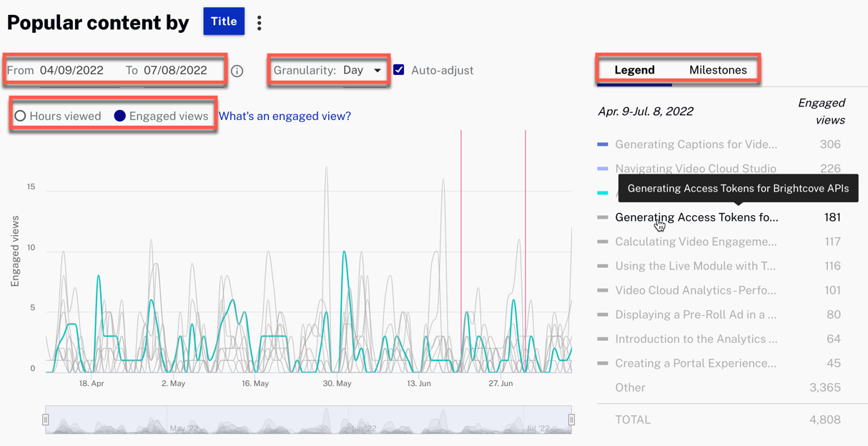Viewport: 868px width, 446px height.
Task: Select the Hours viewed radio button
Action: pyautogui.click(x=21, y=116)
